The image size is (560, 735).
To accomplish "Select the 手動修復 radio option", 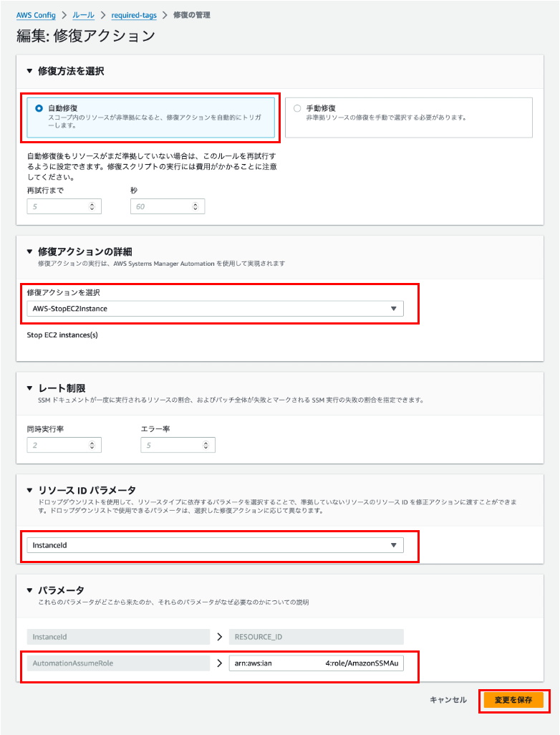I will (297, 108).
